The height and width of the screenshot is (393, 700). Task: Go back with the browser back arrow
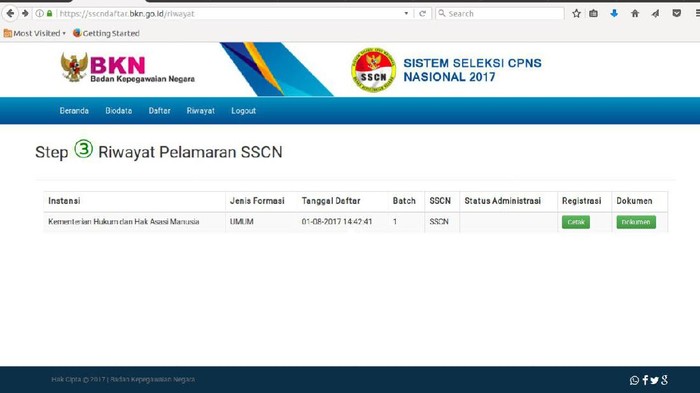pos(10,13)
